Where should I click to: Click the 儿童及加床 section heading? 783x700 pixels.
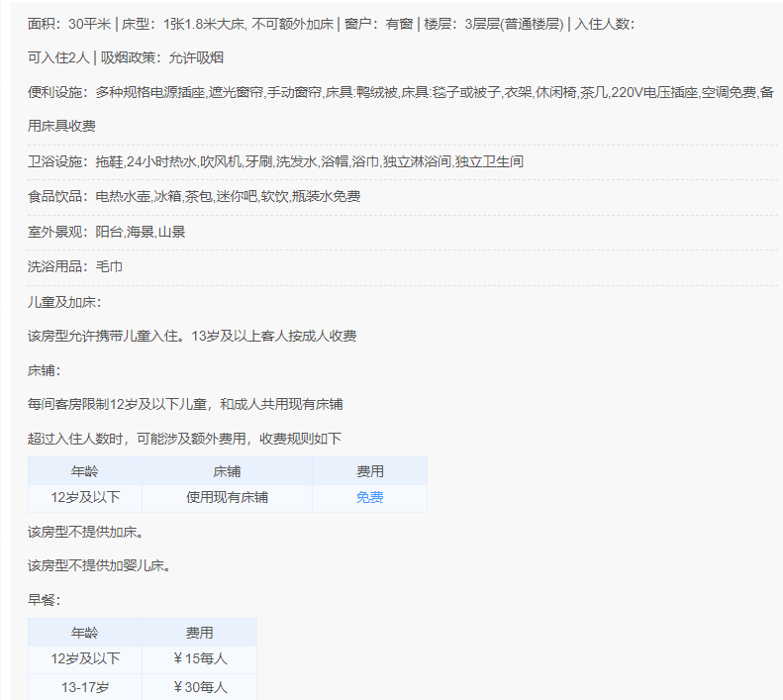pos(64,302)
